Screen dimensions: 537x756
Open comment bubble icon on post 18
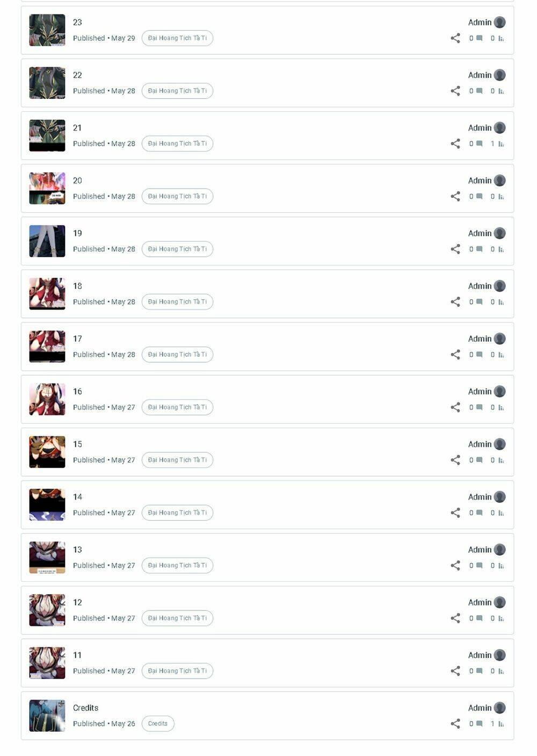pos(480,302)
